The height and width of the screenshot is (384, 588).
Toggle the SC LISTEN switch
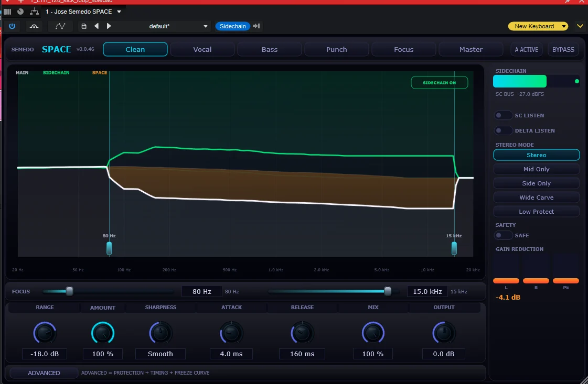pos(503,115)
